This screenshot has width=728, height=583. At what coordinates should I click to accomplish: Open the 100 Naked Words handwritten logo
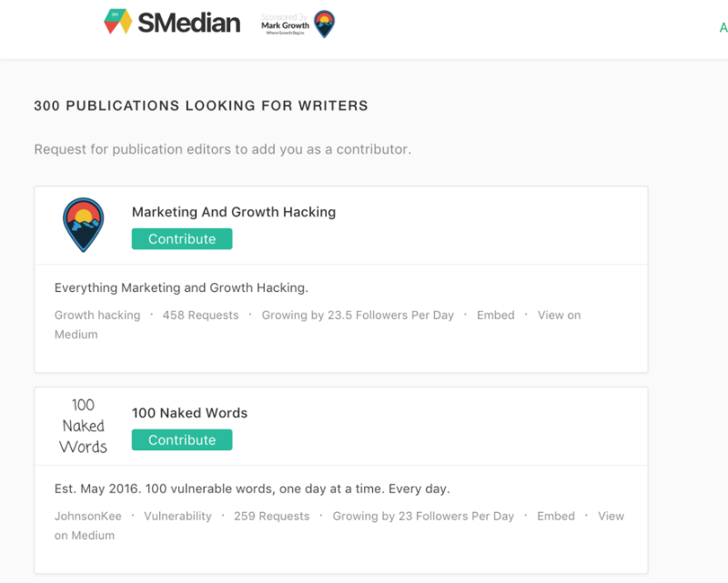(x=83, y=426)
